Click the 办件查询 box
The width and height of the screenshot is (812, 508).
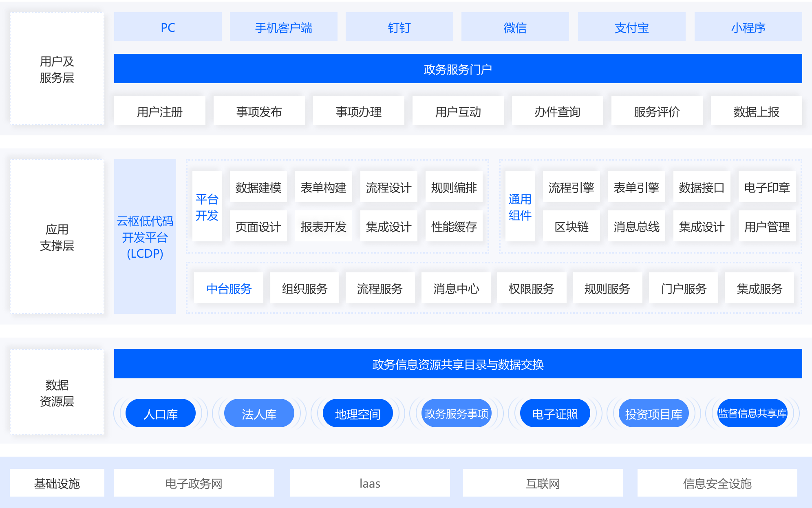(x=557, y=111)
